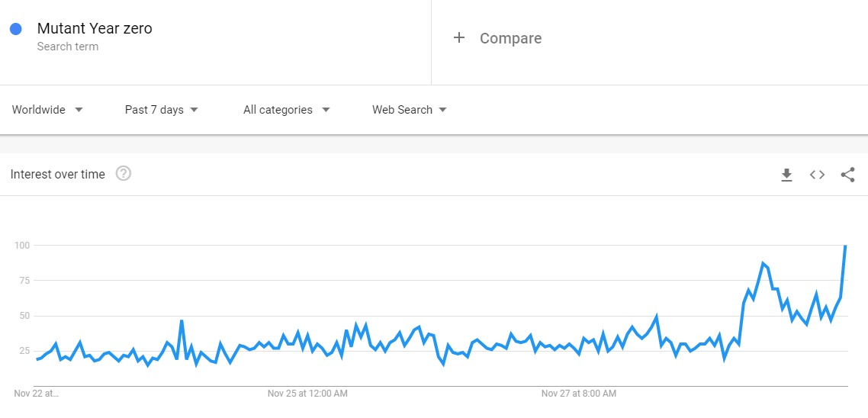Expand the Worldwide region dropdown
868x418 pixels.
pyautogui.click(x=47, y=110)
